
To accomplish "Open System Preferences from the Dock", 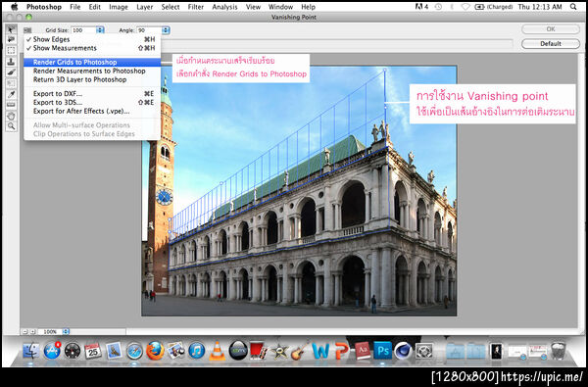I will click(x=424, y=351).
